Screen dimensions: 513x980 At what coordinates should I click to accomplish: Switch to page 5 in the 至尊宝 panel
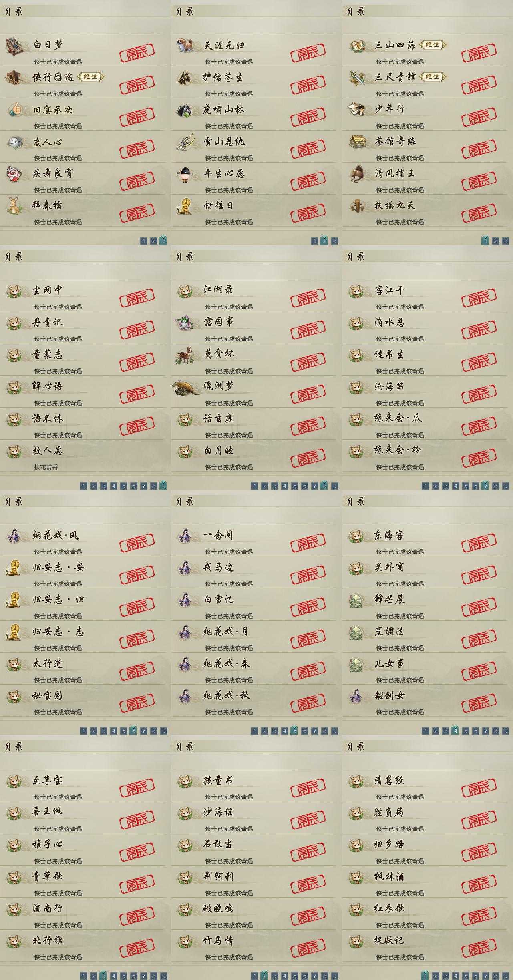pos(124,976)
